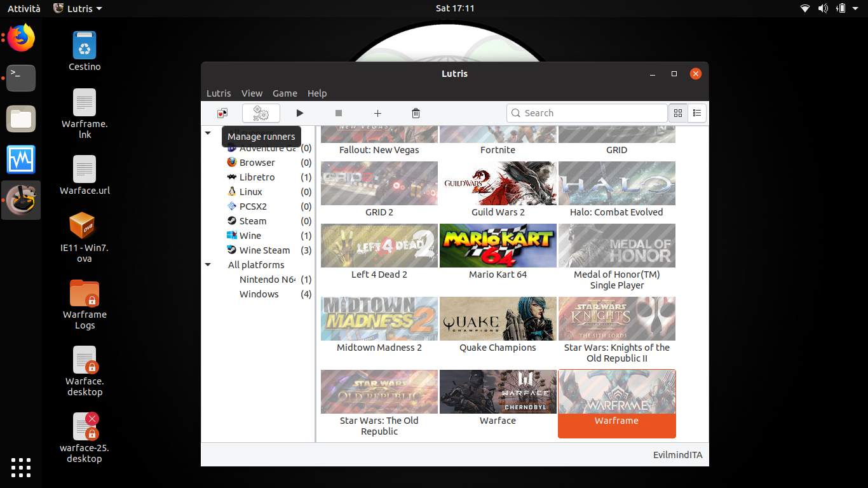
Task: Select the Nintendo N64 platform
Action: [267, 279]
